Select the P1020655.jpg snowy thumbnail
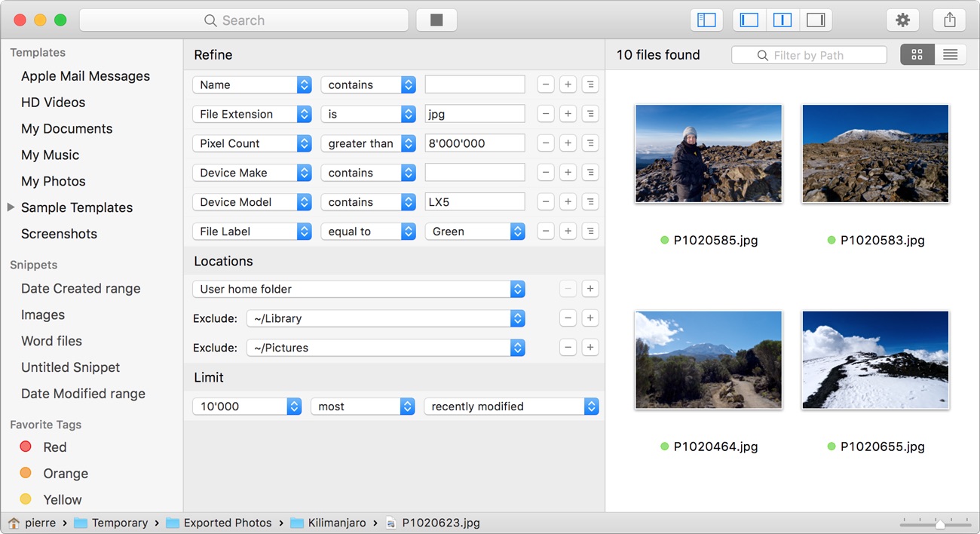The height and width of the screenshot is (534, 980). [875, 360]
